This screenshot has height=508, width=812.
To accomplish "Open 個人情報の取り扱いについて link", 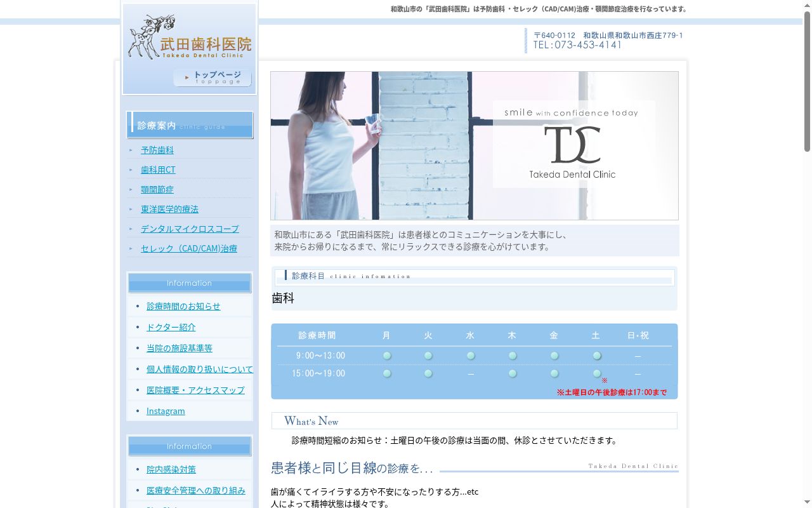I will coord(200,369).
